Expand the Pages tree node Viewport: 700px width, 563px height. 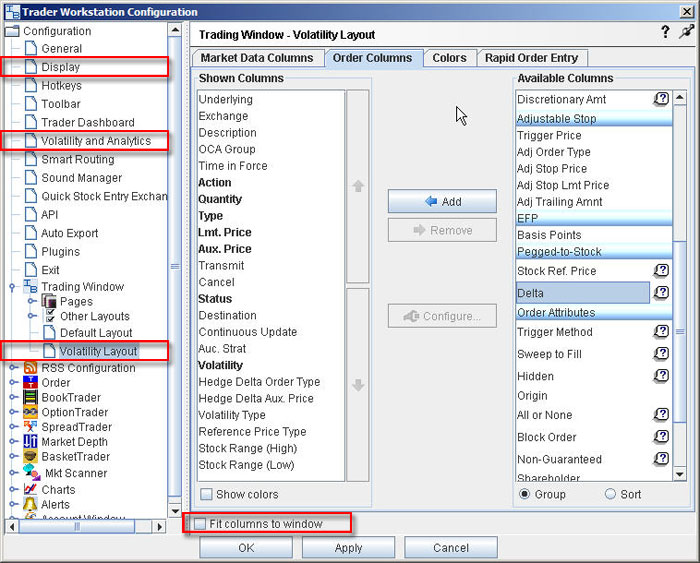[31, 301]
